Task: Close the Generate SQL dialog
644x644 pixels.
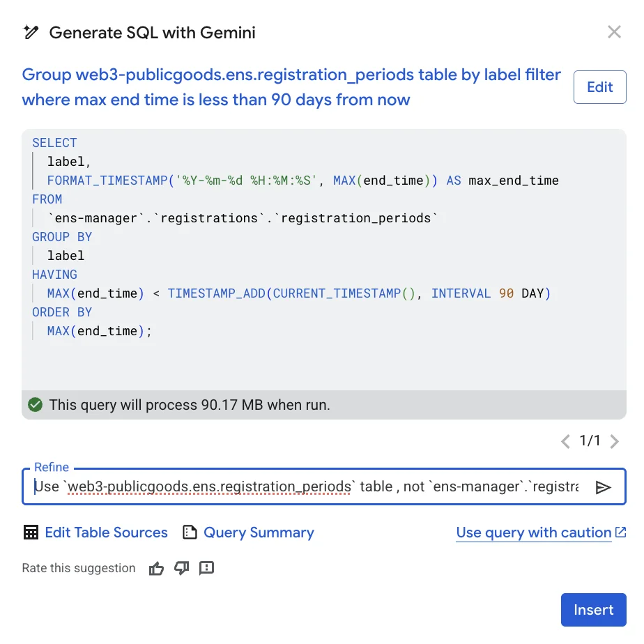Action: point(614,31)
